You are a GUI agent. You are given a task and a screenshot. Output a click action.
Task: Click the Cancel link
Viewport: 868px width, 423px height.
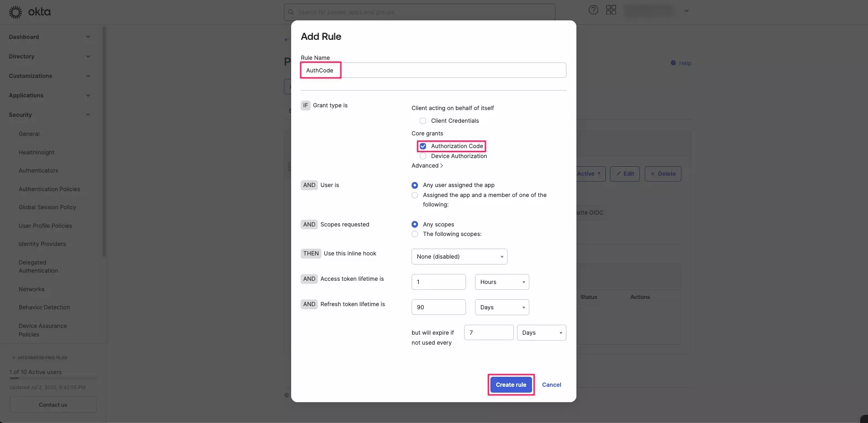coord(551,385)
